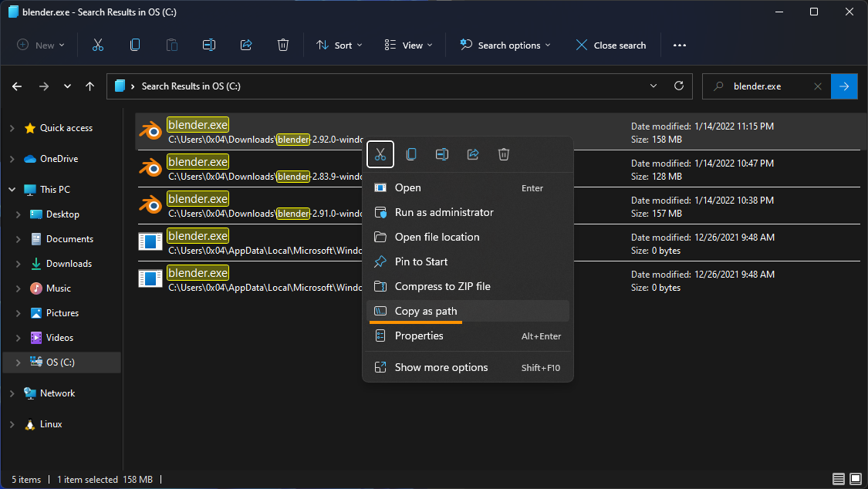Expand the Quick access tree node
The image size is (868, 489).
click(x=12, y=128)
